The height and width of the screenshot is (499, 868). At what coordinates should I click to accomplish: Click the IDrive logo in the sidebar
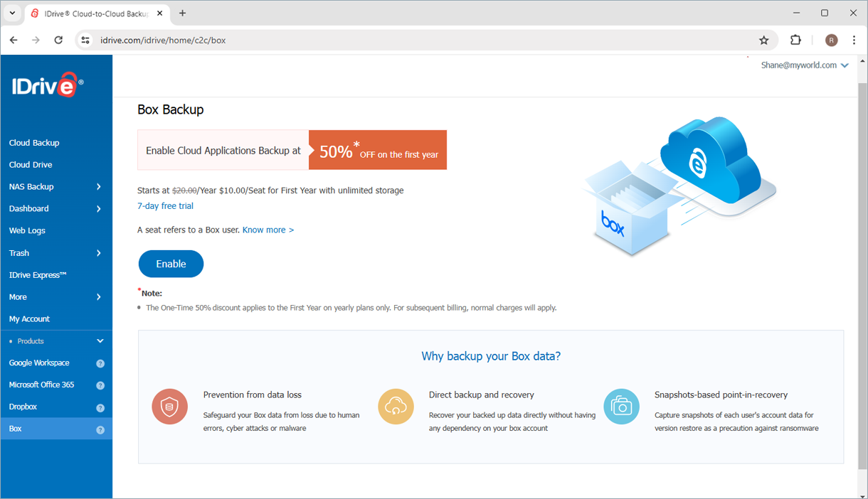(47, 85)
